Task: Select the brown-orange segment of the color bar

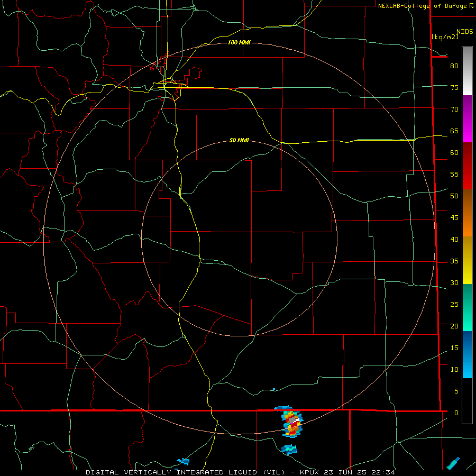Action: 467,213
